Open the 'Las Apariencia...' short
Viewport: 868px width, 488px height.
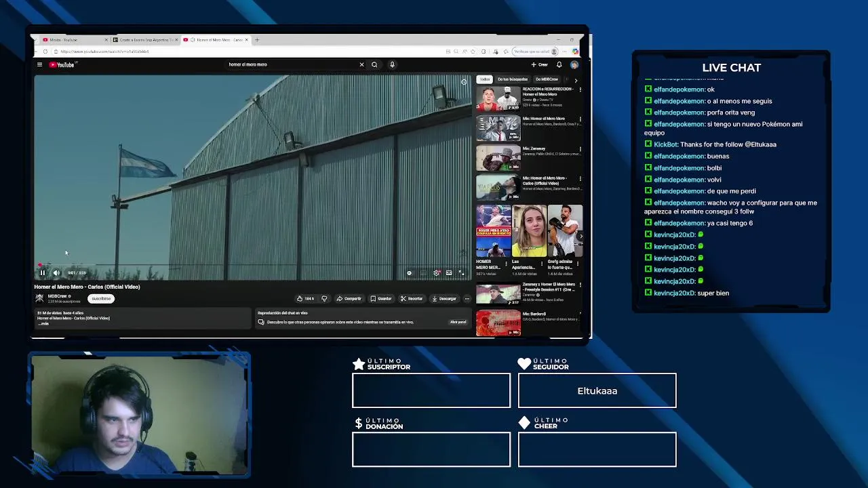pos(530,230)
